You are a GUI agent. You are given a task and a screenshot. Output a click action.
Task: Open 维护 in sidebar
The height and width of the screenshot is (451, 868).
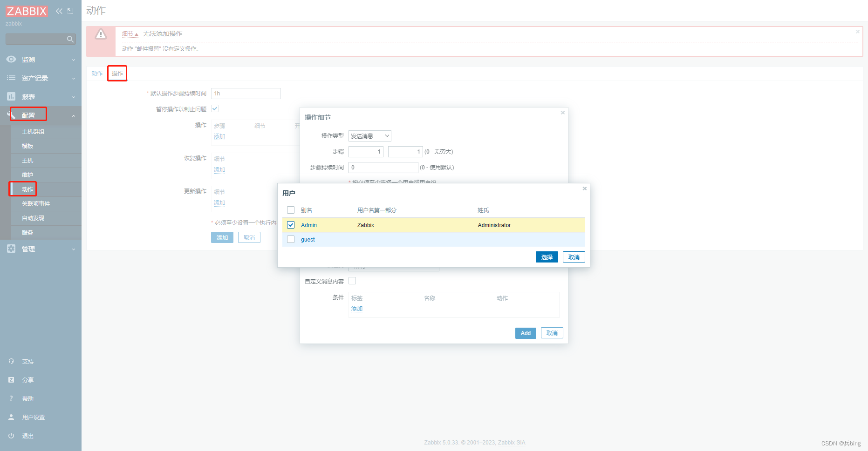point(27,175)
